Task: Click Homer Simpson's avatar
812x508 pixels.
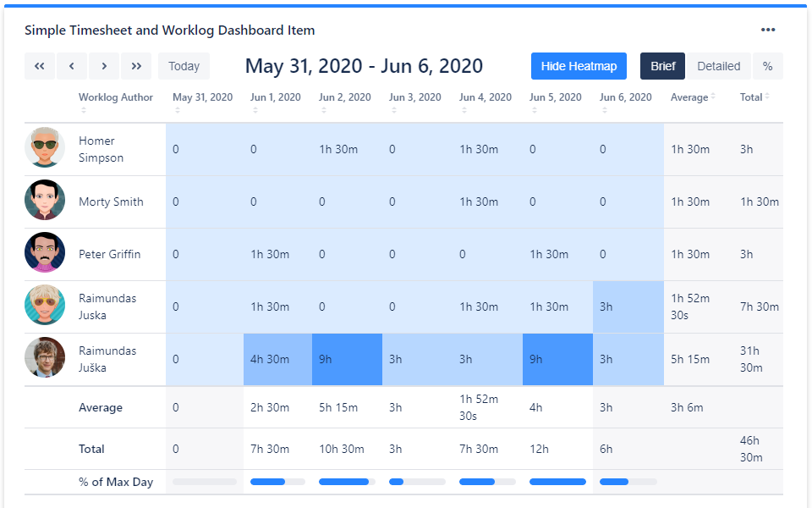Action: pos(45,149)
